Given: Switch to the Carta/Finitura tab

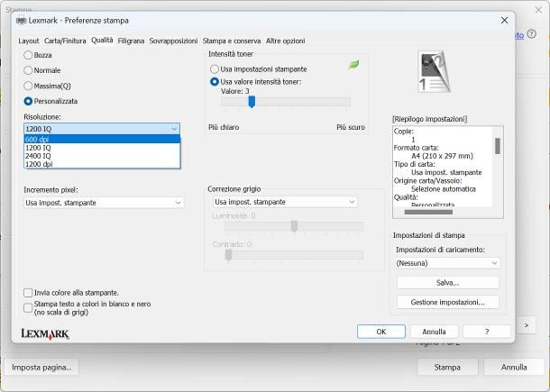Looking at the screenshot, I should tap(65, 41).
